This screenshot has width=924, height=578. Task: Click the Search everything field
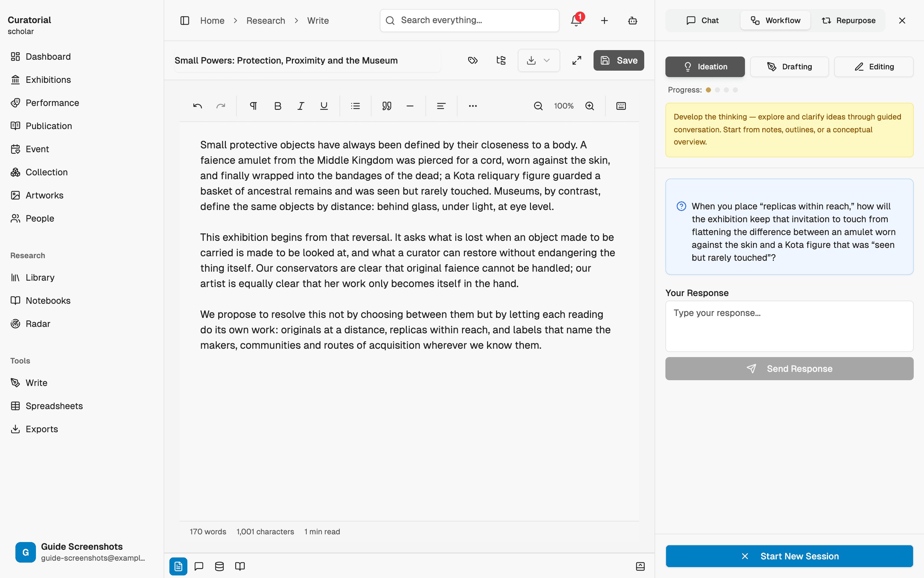[x=469, y=21]
